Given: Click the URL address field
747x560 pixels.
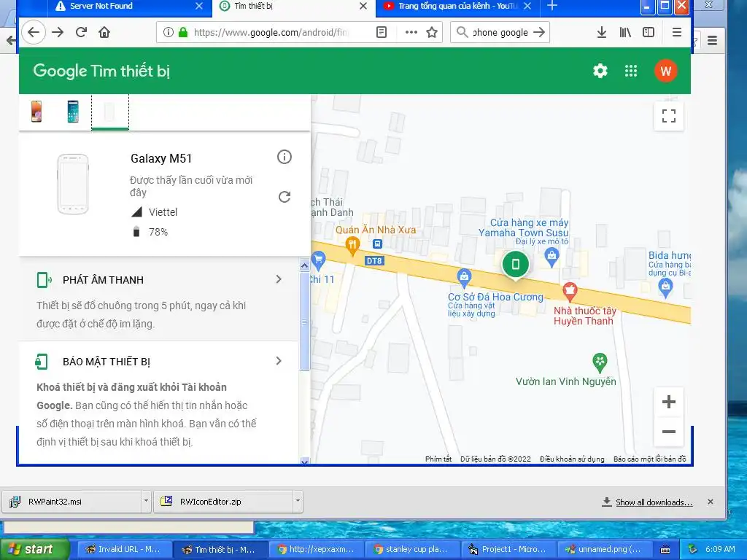Looking at the screenshot, I should 271,32.
